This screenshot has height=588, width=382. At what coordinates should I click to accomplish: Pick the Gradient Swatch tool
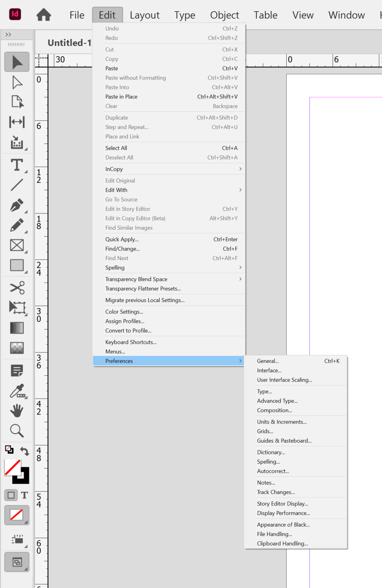tap(17, 328)
